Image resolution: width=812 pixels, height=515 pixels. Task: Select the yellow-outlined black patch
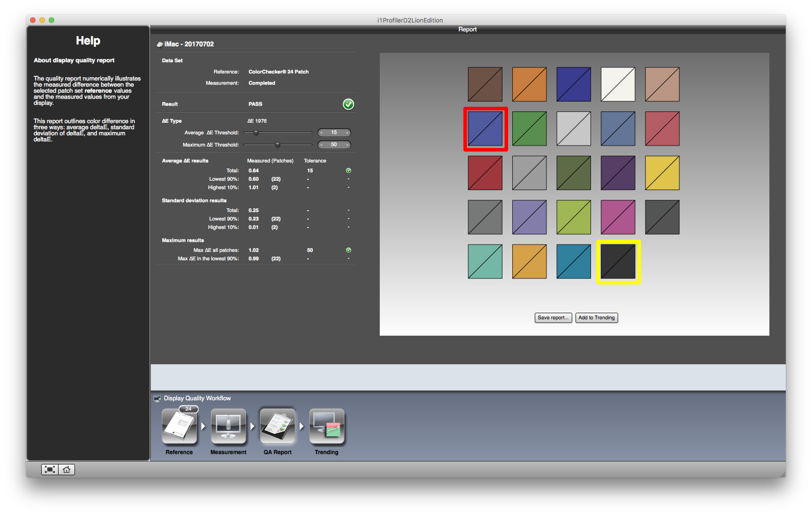pos(618,261)
